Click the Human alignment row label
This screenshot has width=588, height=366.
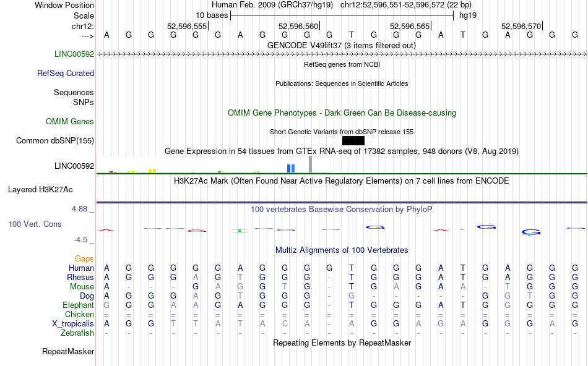tap(81, 268)
